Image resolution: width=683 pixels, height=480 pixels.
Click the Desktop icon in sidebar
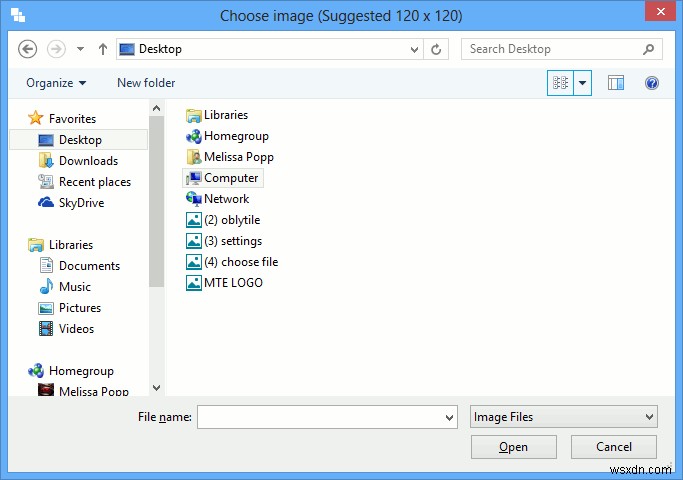(x=46, y=140)
